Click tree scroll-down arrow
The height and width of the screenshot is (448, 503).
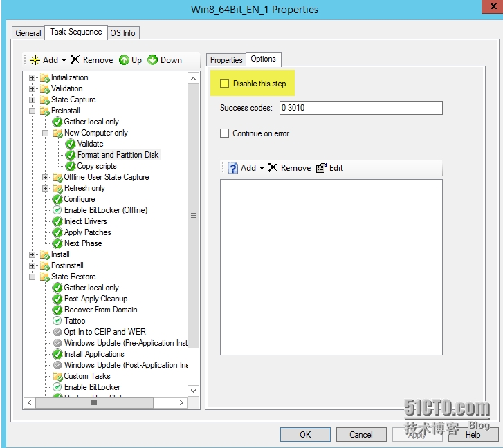pos(193,391)
